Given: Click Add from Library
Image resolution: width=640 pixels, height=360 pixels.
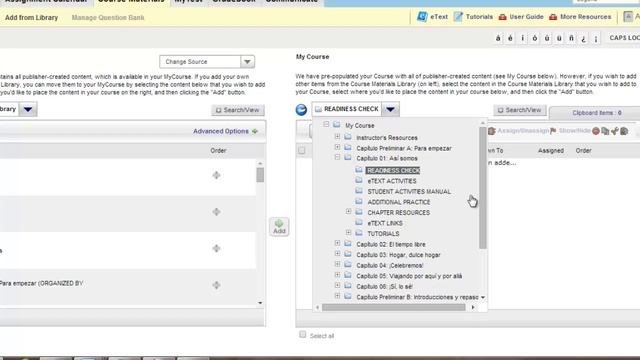Looking at the screenshot, I should click(x=31, y=18).
